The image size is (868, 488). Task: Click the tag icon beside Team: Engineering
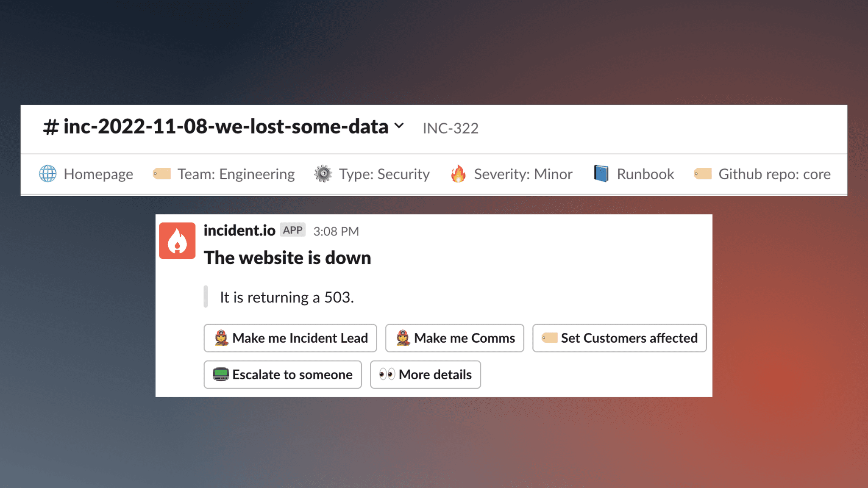click(161, 174)
